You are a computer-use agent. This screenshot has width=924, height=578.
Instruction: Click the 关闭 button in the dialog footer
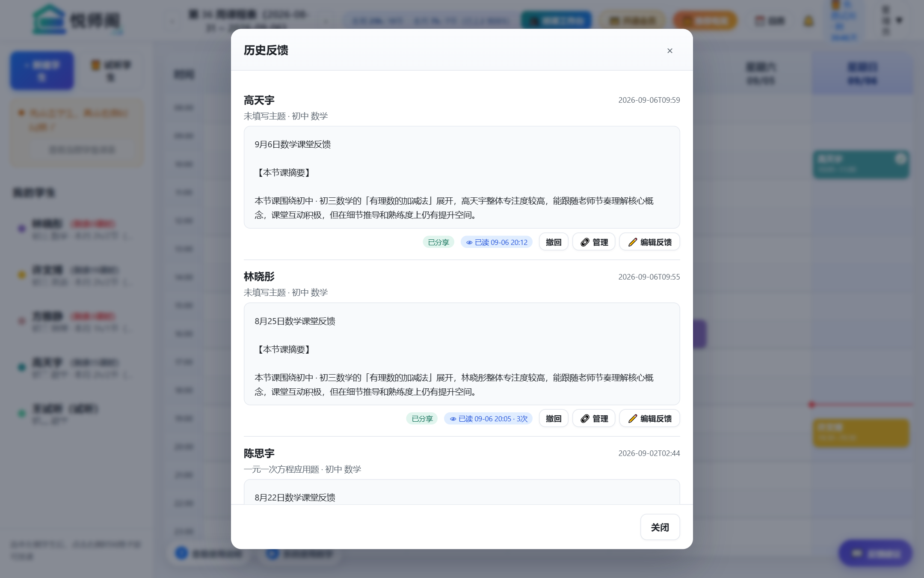click(x=660, y=527)
